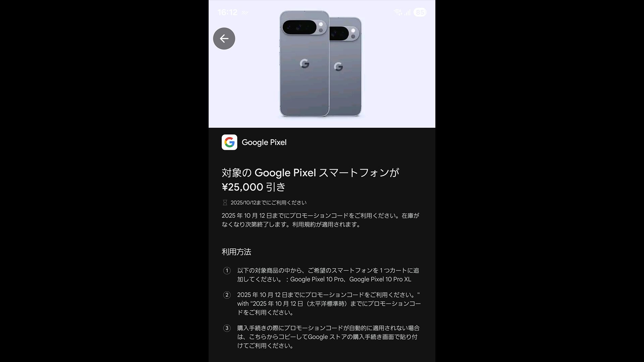
Task: Tap the ¥25,000 引き offer headline
Action: coord(254,187)
